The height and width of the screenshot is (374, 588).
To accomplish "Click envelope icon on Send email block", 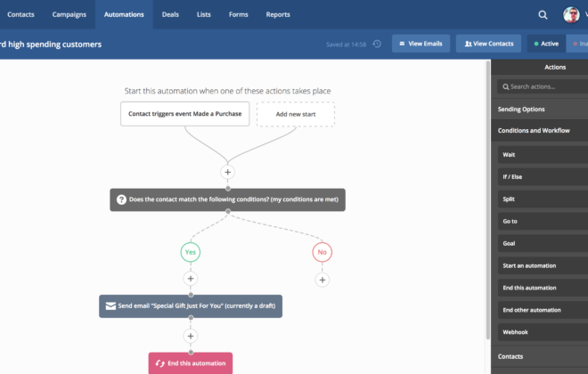I will [110, 306].
